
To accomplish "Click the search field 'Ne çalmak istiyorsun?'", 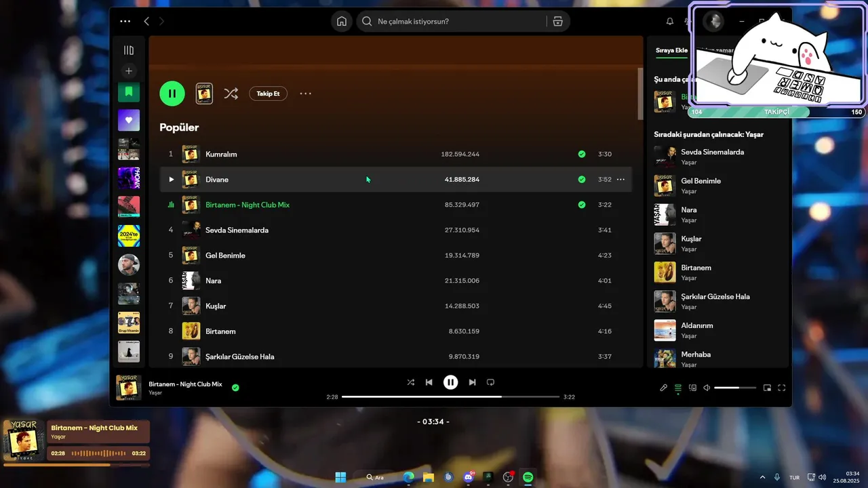I will click(x=451, y=21).
